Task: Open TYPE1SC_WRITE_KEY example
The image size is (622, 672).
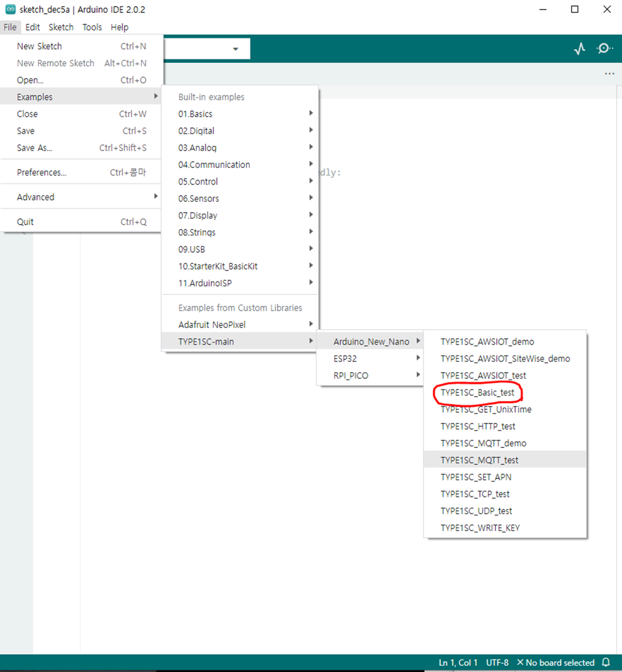Action: click(x=505, y=528)
